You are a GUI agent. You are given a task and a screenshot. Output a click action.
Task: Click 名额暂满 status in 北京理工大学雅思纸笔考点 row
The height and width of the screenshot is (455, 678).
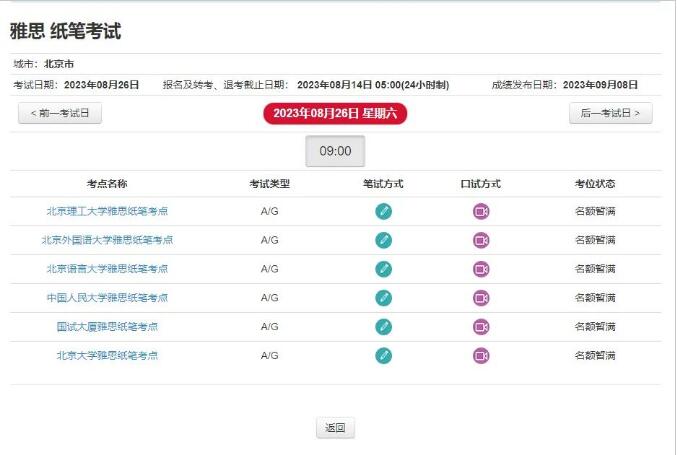click(x=595, y=211)
